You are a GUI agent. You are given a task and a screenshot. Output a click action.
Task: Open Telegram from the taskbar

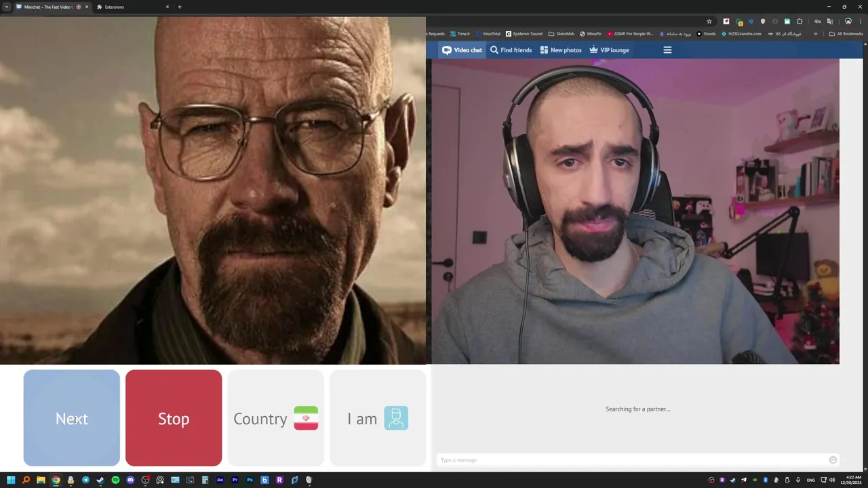click(x=85, y=480)
